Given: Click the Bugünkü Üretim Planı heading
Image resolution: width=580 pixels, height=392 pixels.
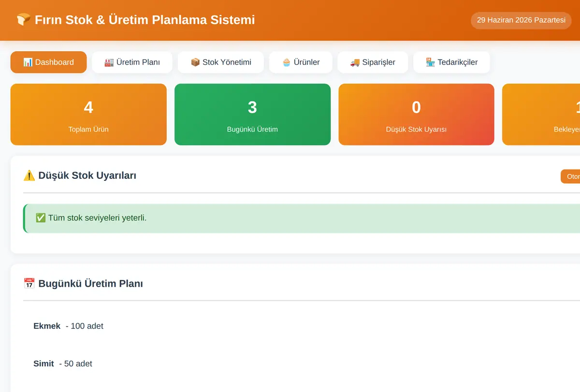Looking at the screenshot, I should pos(90,284).
